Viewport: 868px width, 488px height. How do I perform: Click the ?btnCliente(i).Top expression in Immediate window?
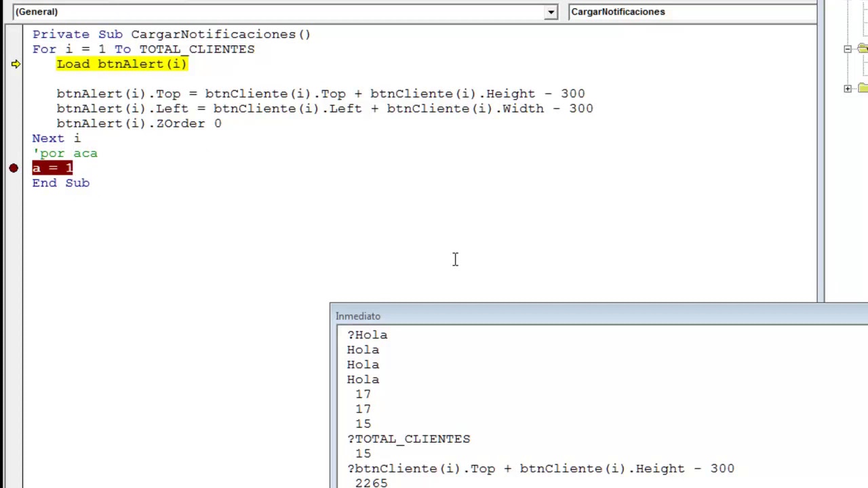coord(540,469)
